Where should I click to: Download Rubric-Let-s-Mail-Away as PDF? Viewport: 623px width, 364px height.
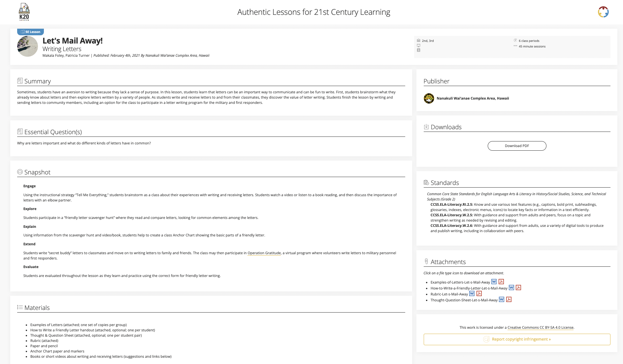(479, 293)
